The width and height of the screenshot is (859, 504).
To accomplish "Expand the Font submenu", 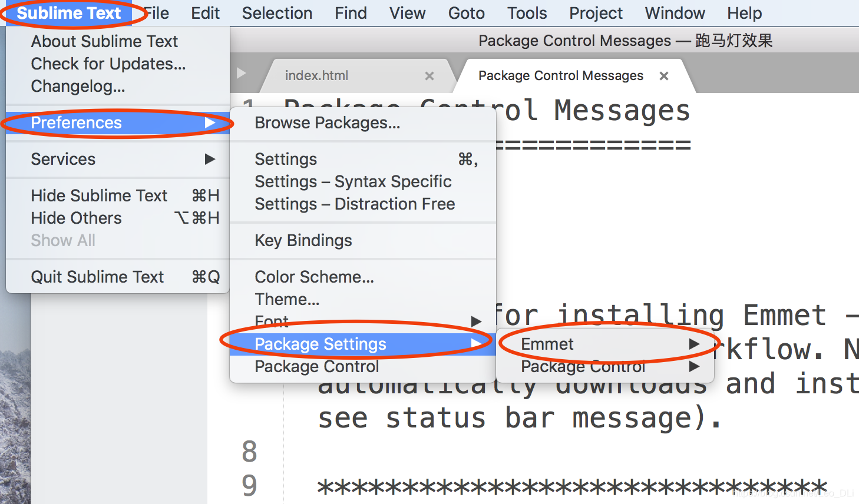I will point(363,321).
